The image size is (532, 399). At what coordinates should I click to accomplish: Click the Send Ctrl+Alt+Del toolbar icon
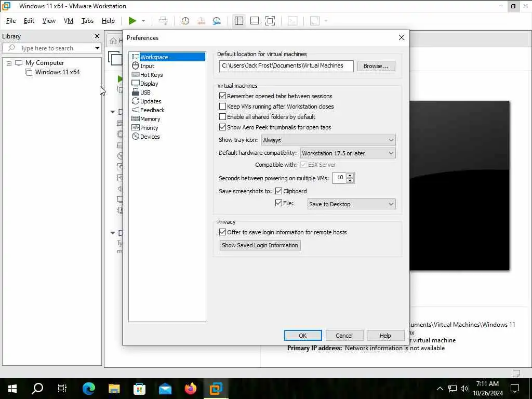pos(163,21)
